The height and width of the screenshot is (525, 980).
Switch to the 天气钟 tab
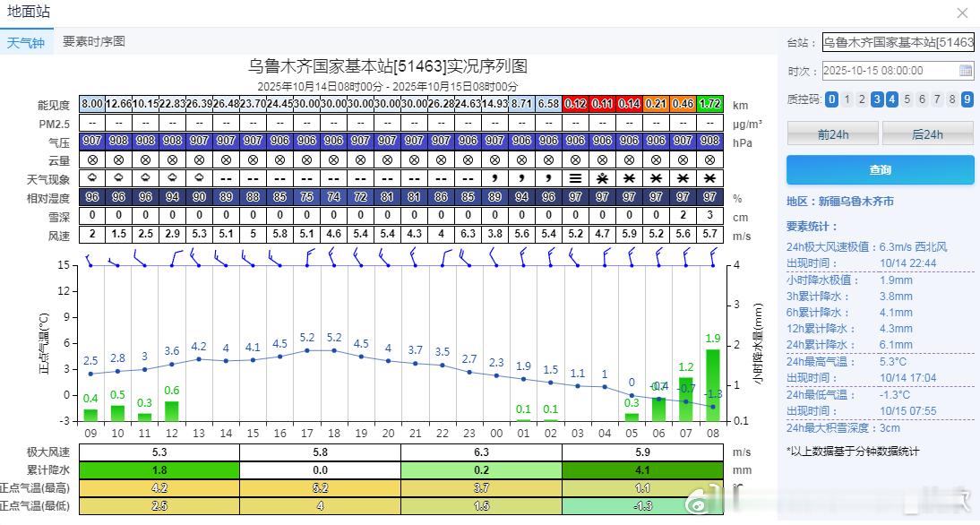pos(26,42)
